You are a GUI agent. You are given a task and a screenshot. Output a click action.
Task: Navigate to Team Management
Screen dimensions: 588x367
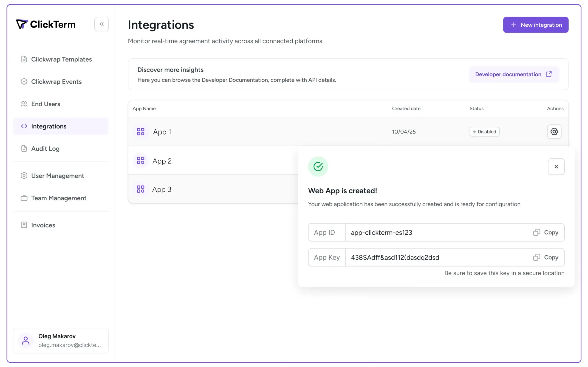coord(59,198)
